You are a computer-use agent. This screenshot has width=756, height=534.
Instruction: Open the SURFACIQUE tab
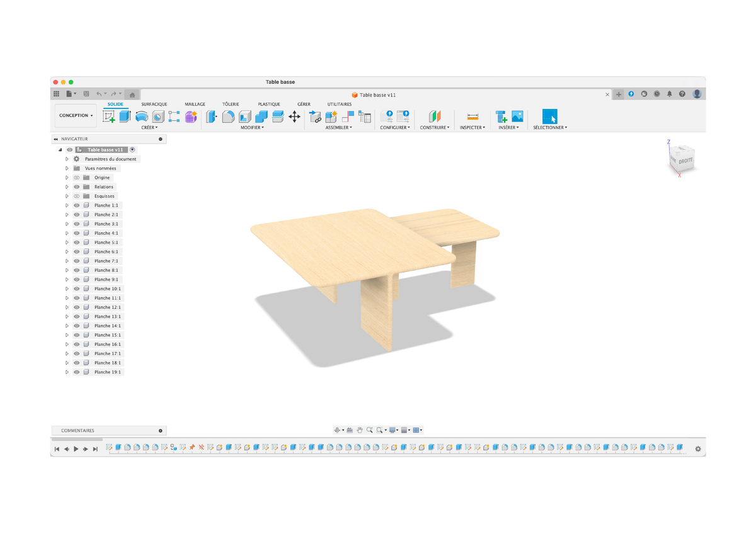[x=155, y=104]
